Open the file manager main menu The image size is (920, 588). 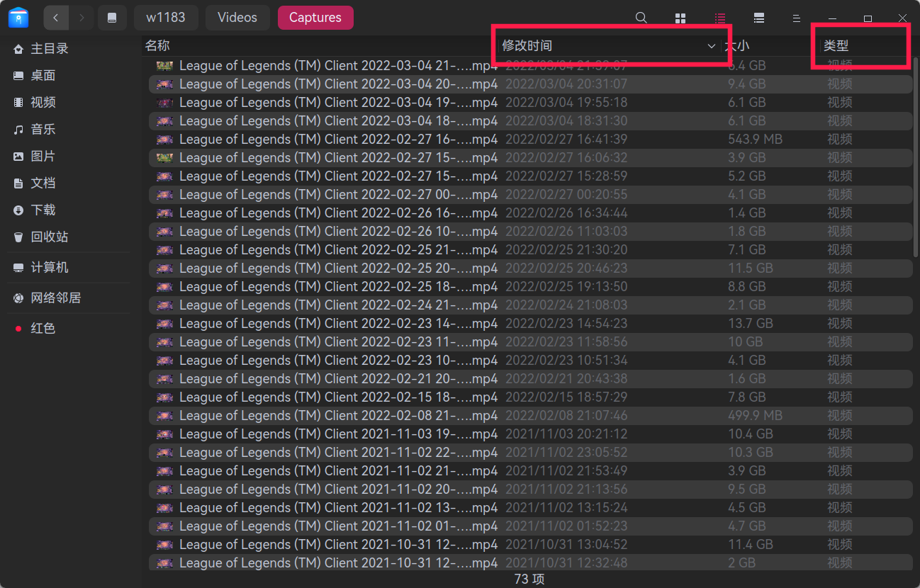pyautogui.click(x=796, y=18)
